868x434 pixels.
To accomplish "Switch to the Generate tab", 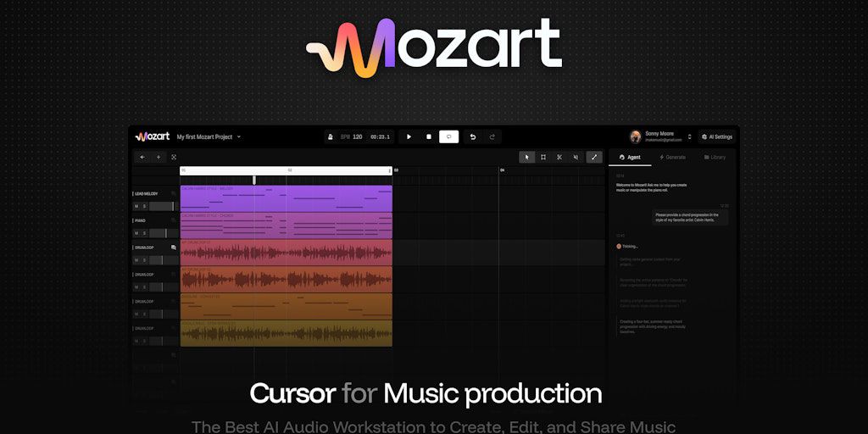I will point(672,157).
